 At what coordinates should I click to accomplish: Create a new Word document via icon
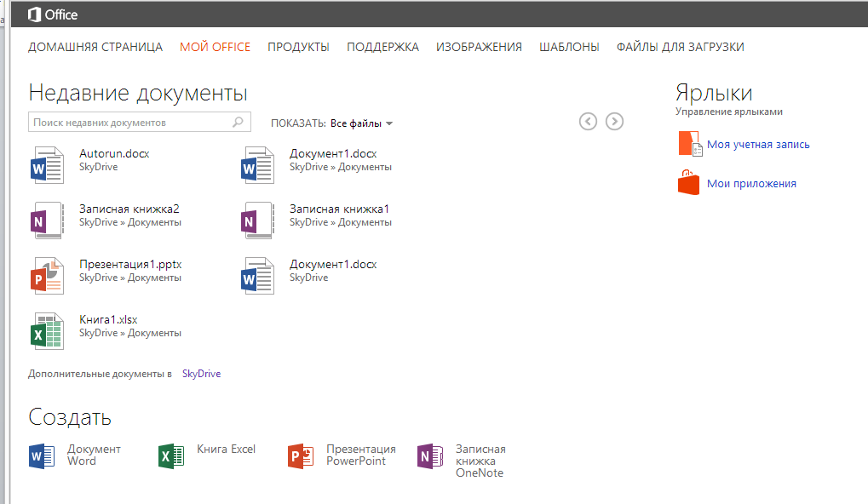point(41,455)
